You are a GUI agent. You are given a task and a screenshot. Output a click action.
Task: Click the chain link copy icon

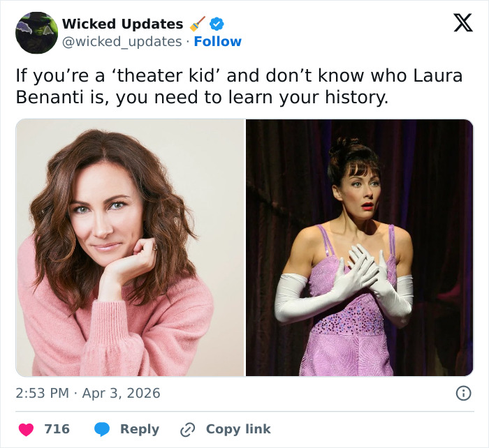(187, 429)
